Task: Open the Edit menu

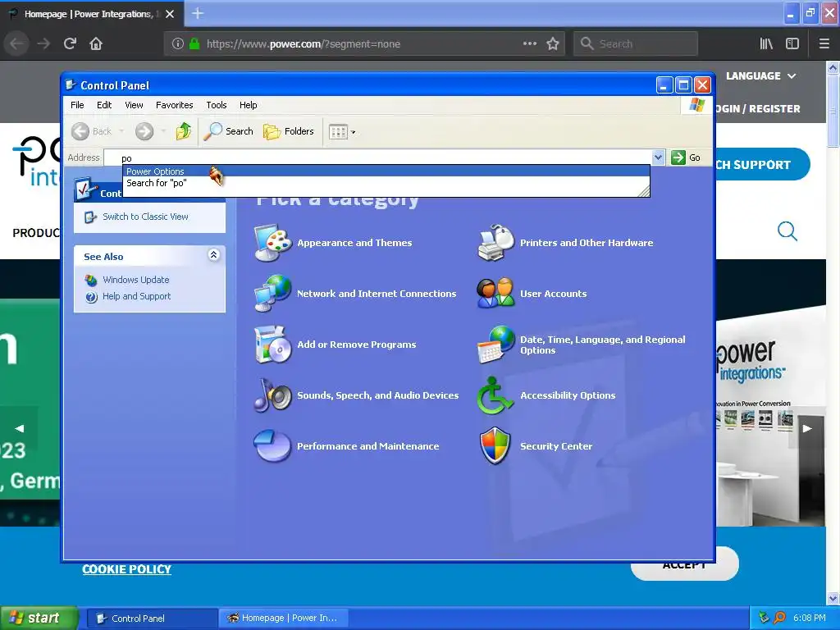Action: click(104, 105)
